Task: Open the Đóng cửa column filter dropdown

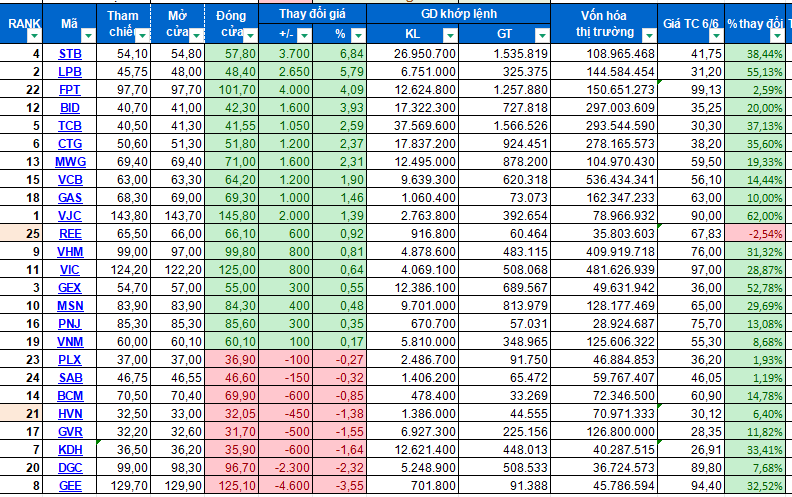Action: 250,35
